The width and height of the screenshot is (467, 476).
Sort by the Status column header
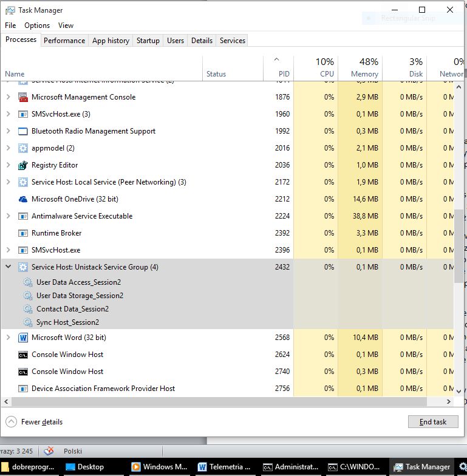[233, 69]
